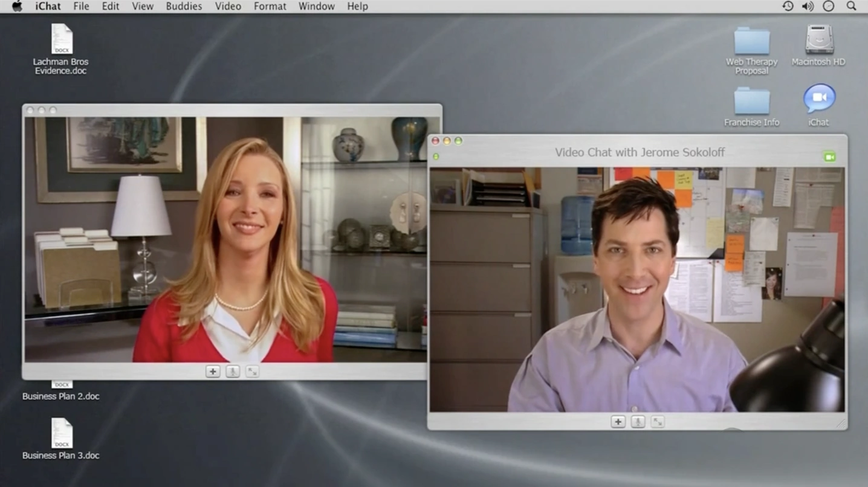868x487 pixels.
Task: Open the Window menu
Action: coord(316,6)
